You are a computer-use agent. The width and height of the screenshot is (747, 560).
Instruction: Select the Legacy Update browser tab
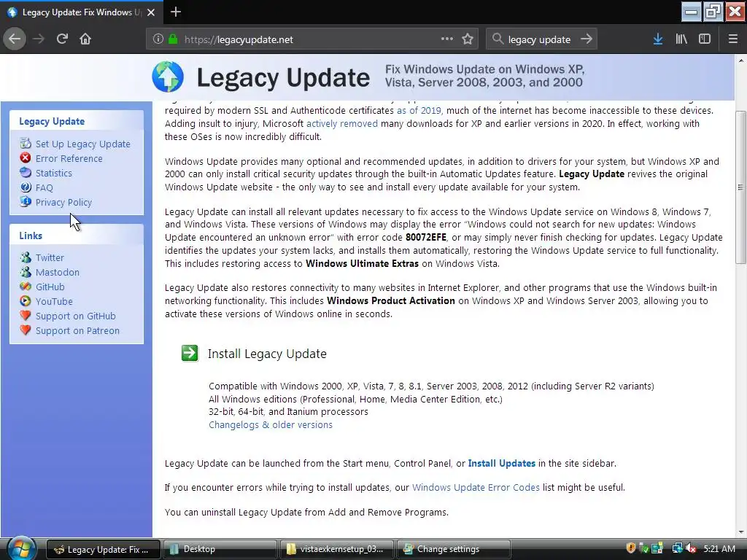click(x=82, y=12)
